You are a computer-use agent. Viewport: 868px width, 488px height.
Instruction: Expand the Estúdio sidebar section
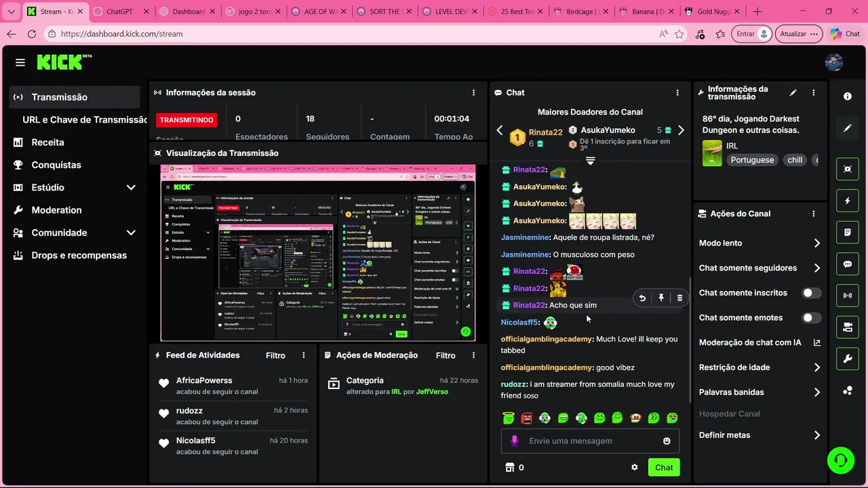click(x=131, y=188)
